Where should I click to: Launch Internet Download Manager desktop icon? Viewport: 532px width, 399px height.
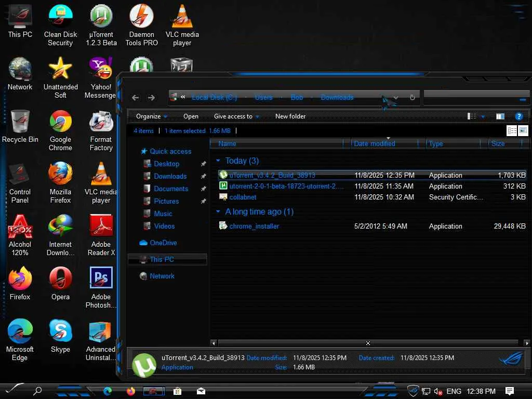pyautogui.click(x=60, y=235)
